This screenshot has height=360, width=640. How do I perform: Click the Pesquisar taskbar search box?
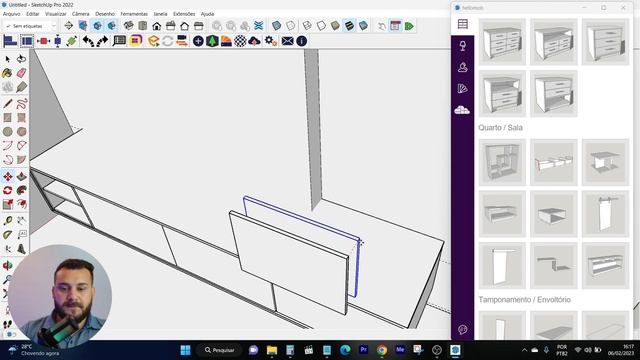click(x=220, y=350)
